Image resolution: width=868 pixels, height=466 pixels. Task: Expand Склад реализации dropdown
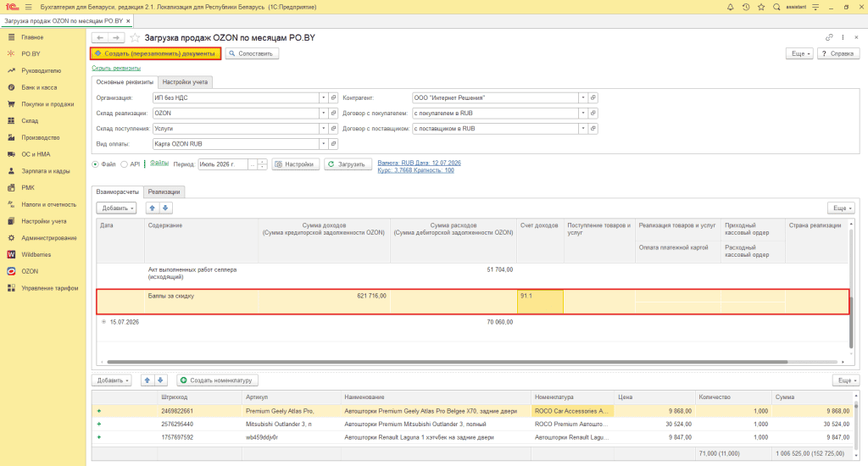(x=323, y=113)
